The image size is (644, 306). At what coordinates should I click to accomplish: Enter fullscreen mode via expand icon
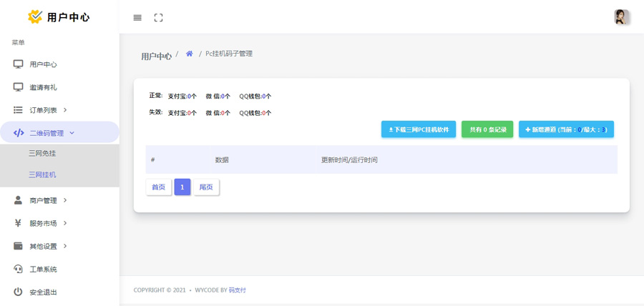[x=159, y=18]
